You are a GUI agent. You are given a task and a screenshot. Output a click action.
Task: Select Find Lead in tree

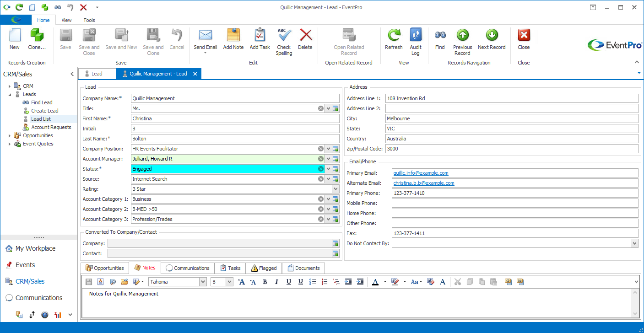(x=42, y=102)
